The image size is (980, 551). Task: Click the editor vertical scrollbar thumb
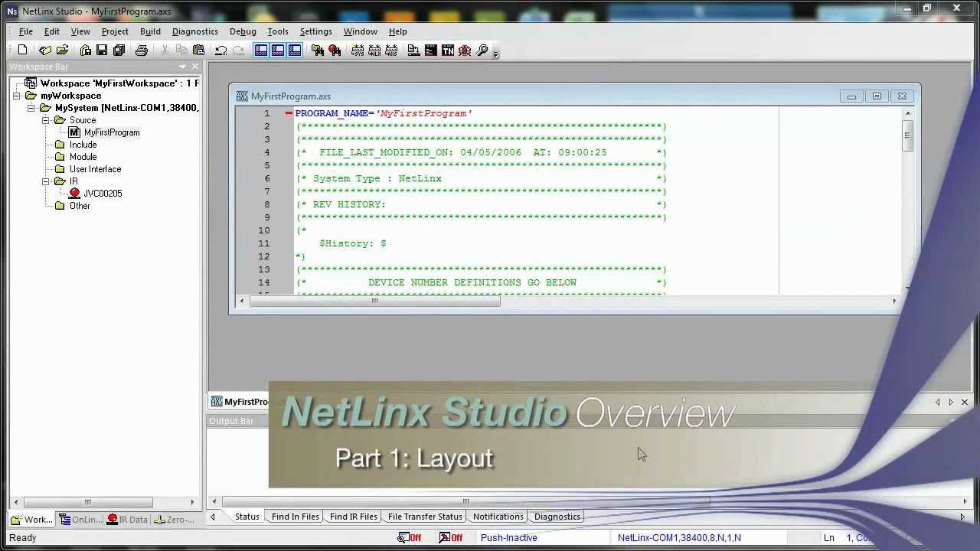[907, 136]
